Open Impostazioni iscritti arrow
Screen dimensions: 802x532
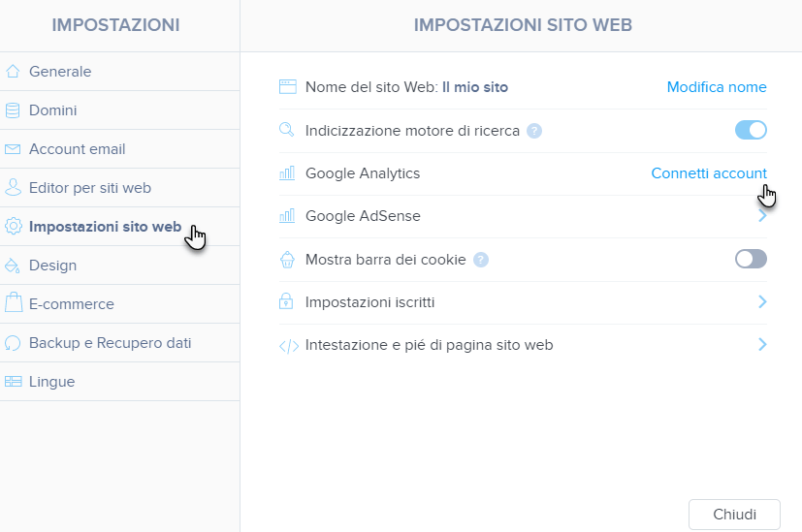tap(762, 302)
